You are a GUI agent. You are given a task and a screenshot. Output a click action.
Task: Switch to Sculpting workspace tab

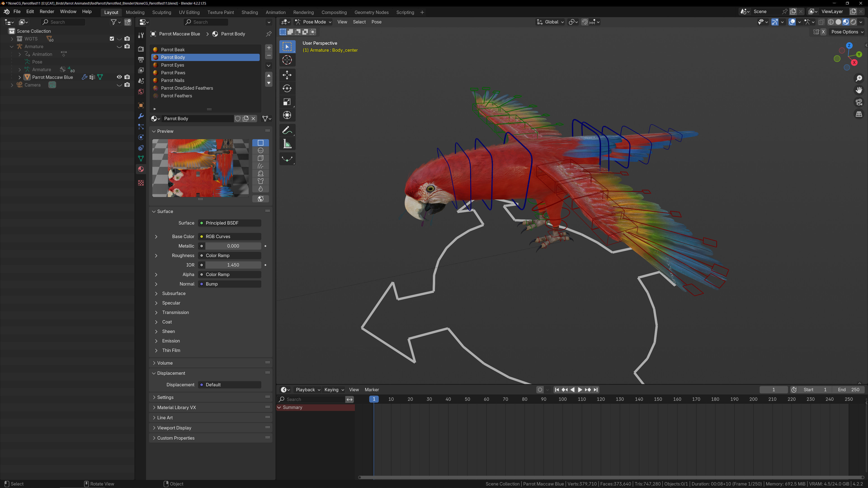point(162,12)
